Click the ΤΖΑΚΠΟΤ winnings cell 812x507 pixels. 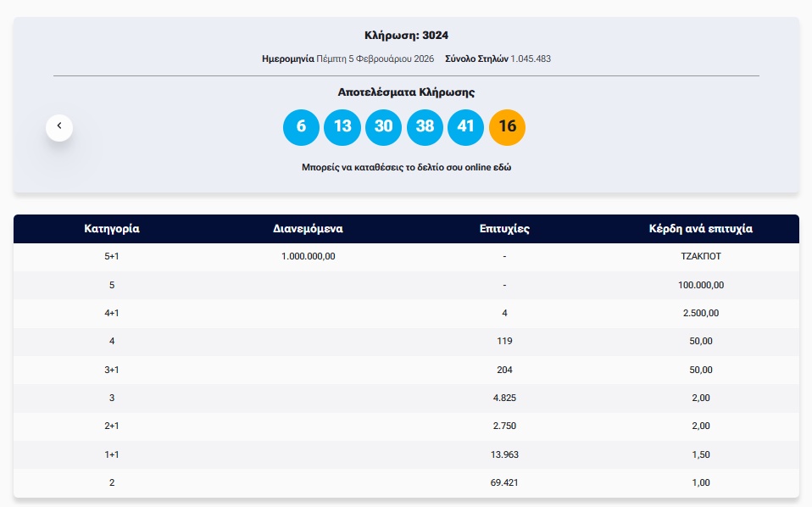(701, 256)
